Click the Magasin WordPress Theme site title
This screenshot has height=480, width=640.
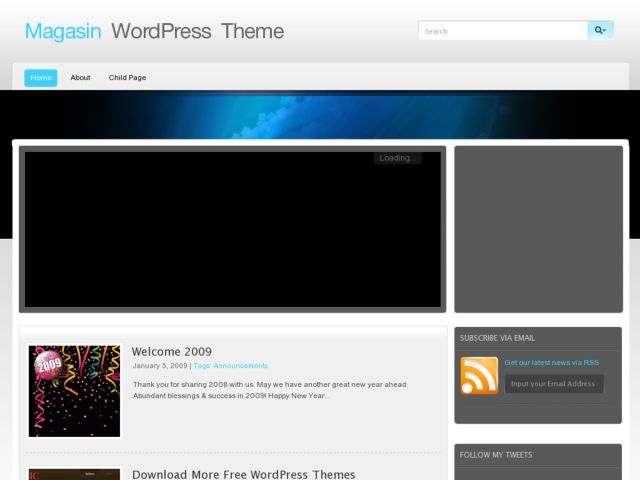[154, 31]
